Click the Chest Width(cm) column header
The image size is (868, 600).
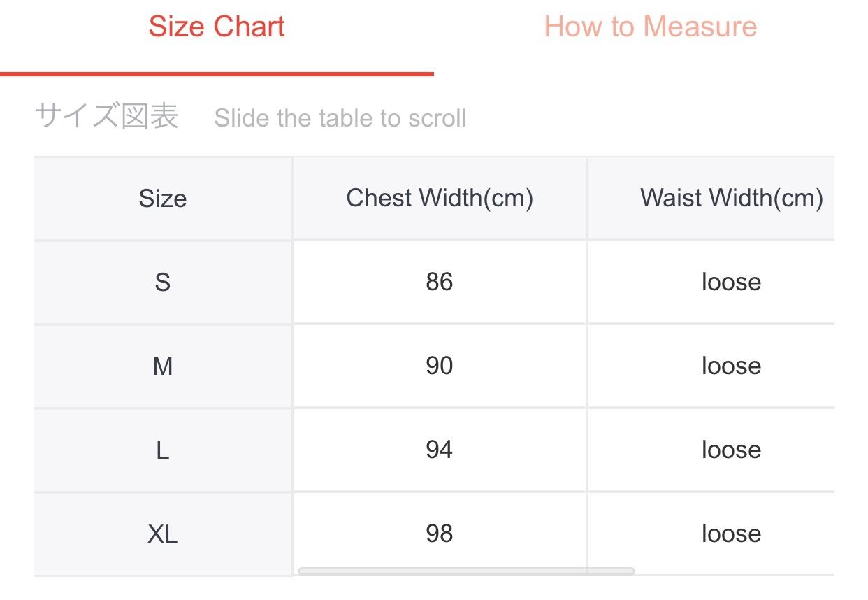tap(440, 199)
